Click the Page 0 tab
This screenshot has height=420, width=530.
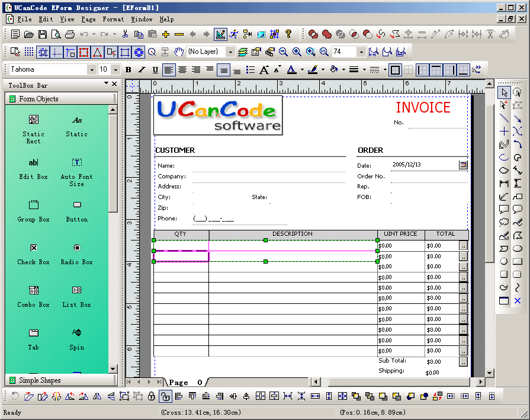click(186, 383)
